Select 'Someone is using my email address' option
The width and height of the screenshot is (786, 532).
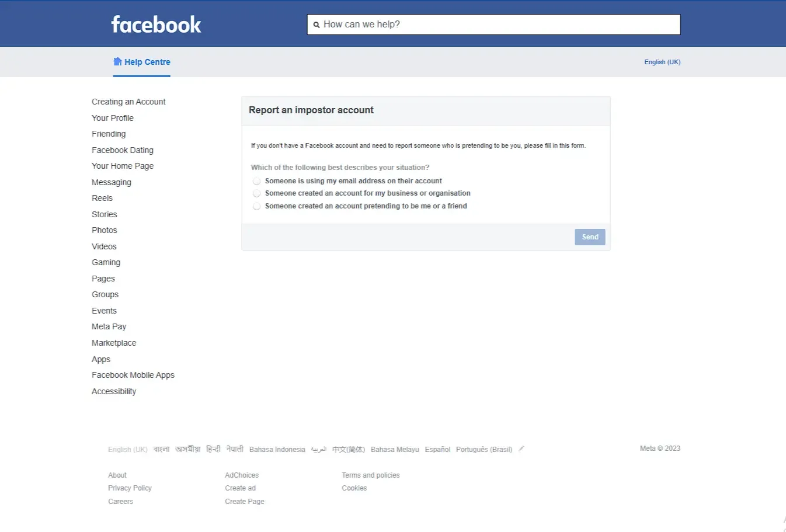tap(256, 181)
